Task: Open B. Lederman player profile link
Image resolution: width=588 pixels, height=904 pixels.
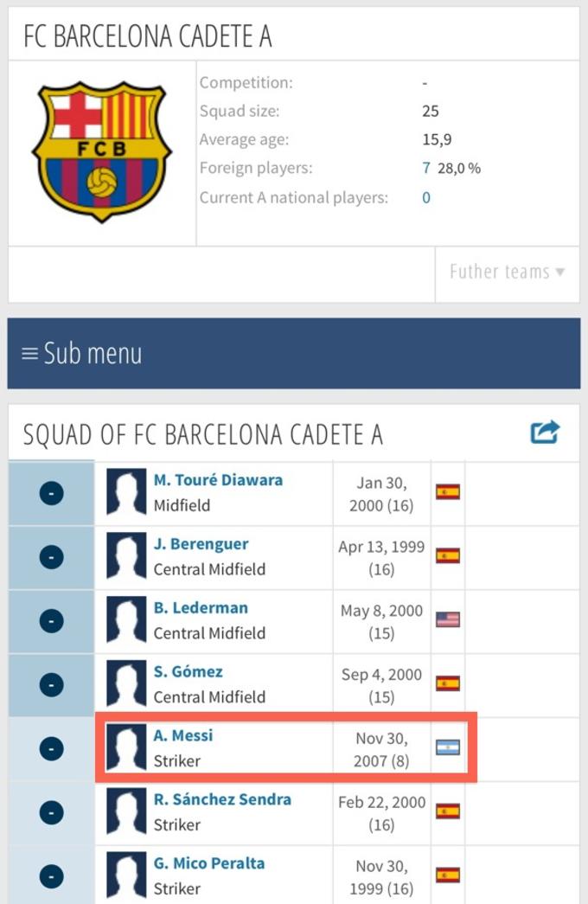Action: [201, 607]
